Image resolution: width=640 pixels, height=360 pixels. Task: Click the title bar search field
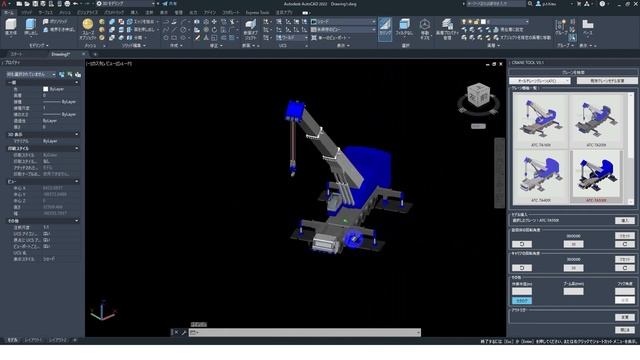coord(496,4)
